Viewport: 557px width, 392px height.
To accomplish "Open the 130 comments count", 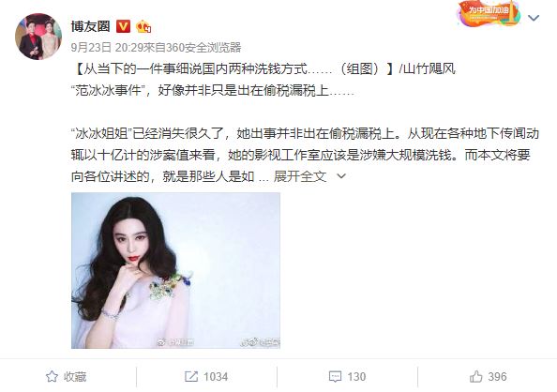I will (356, 377).
